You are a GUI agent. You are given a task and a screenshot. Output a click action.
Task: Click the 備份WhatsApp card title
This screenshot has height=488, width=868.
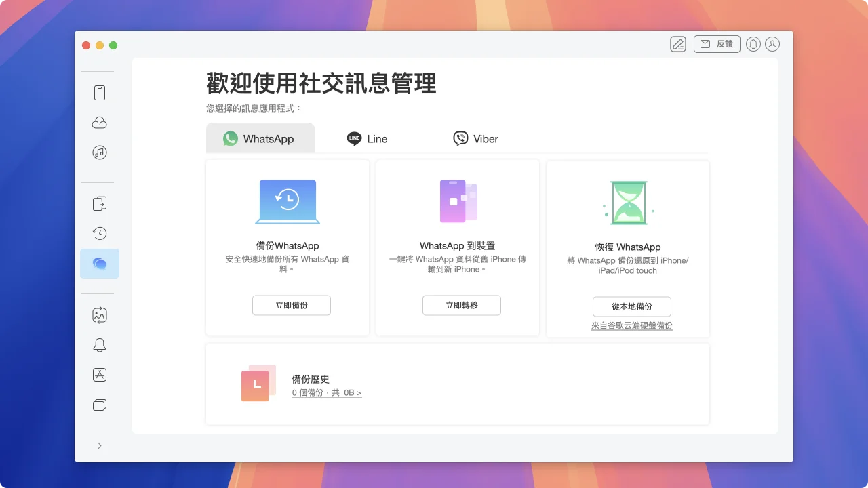pyautogui.click(x=288, y=246)
